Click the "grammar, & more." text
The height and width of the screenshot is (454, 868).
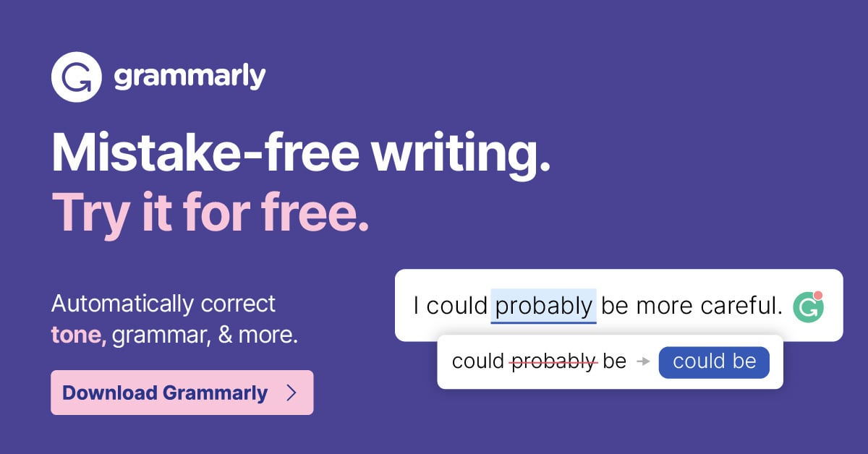pos(205,335)
